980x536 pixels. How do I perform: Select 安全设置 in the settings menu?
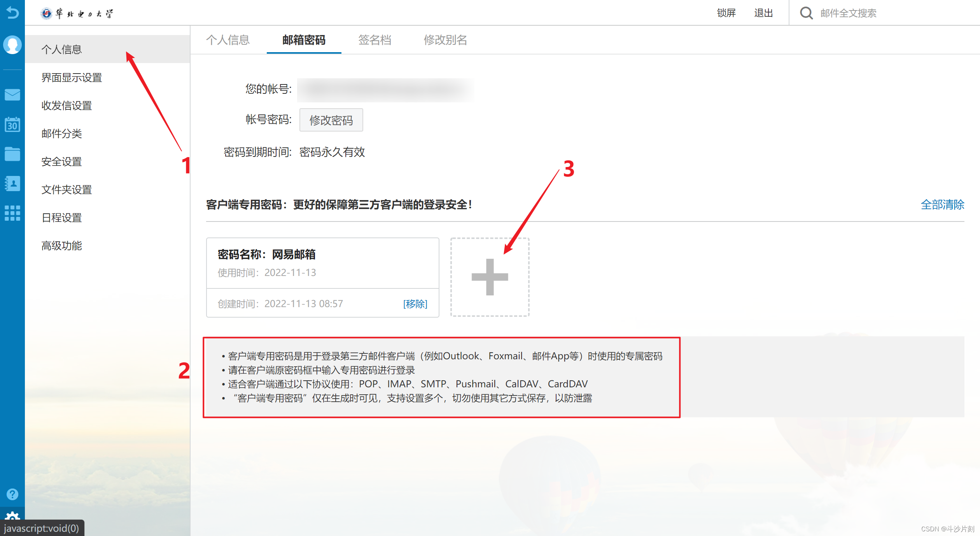pyautogui.click(x=61, y=162)
